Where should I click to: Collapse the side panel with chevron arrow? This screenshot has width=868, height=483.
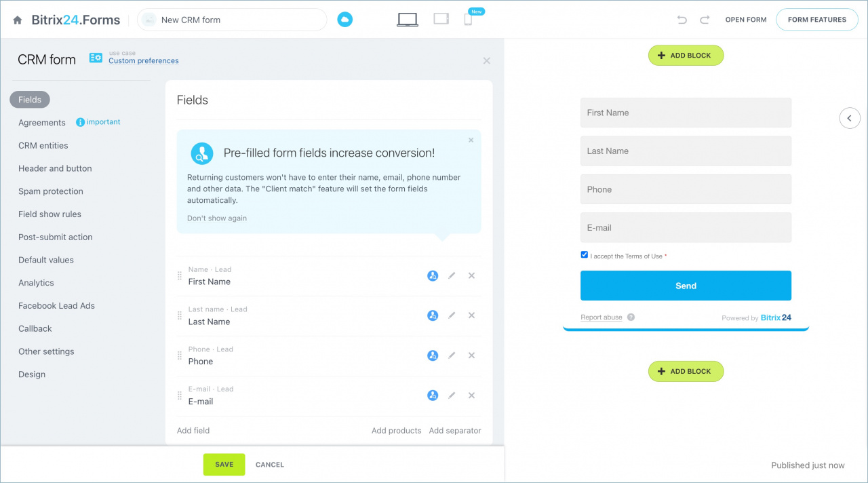pyautogui.click(x=850, y=118)
